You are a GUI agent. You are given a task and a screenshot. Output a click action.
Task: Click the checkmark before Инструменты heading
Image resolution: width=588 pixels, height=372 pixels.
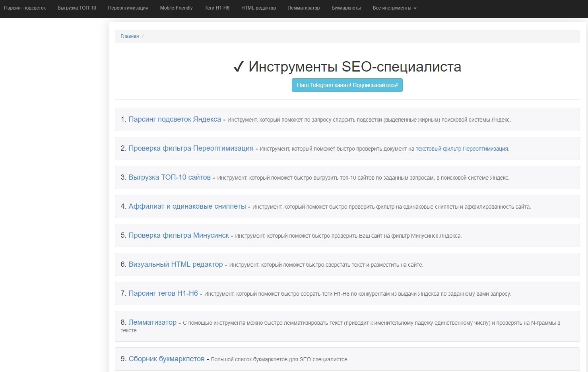pyautogui.click(x=238, y=67)
